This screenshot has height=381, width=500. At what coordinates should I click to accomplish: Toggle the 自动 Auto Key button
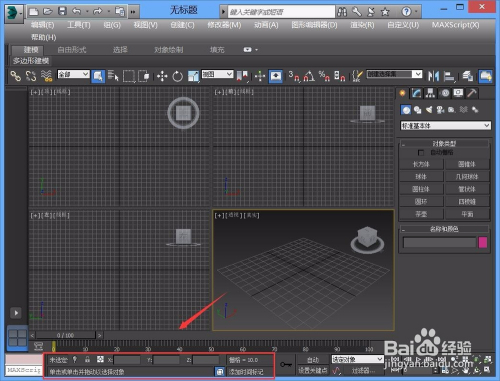click(x=313, y=360)
